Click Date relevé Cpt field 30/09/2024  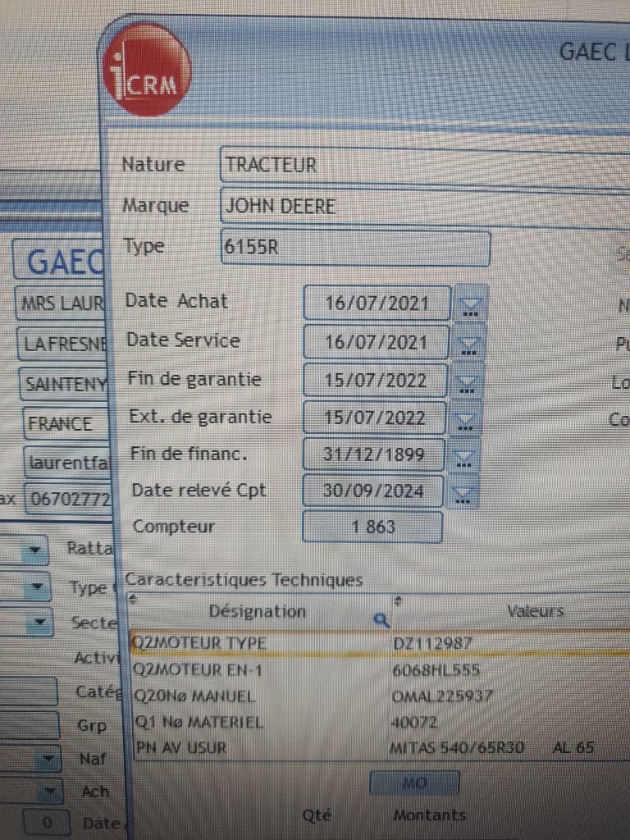pos(373,491)
